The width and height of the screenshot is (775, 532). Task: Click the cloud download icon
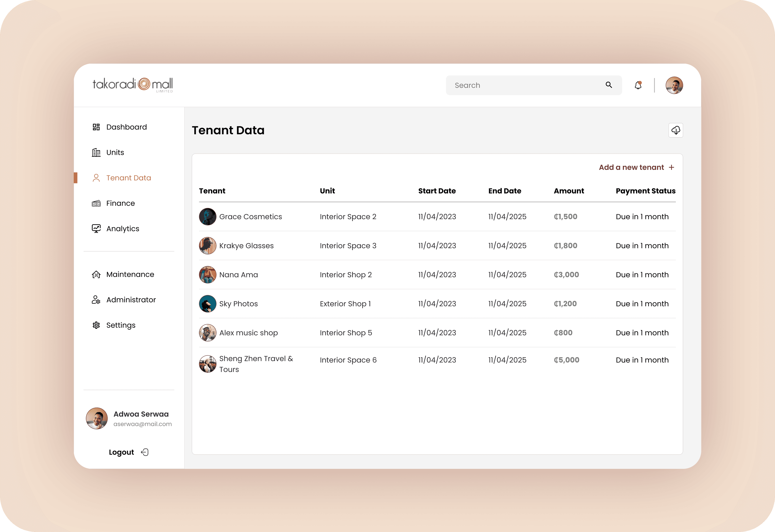(676, 130)
